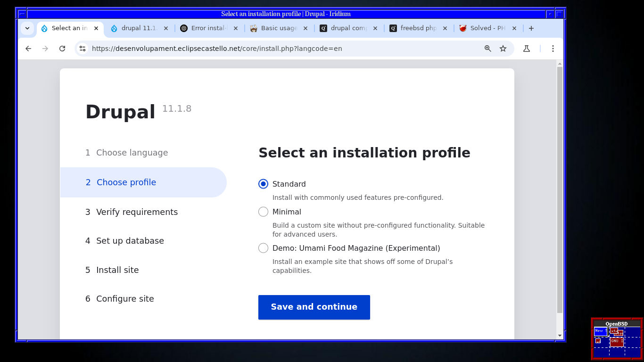
Task: Click the 'Minimal' option label
Action: (287, 212)
